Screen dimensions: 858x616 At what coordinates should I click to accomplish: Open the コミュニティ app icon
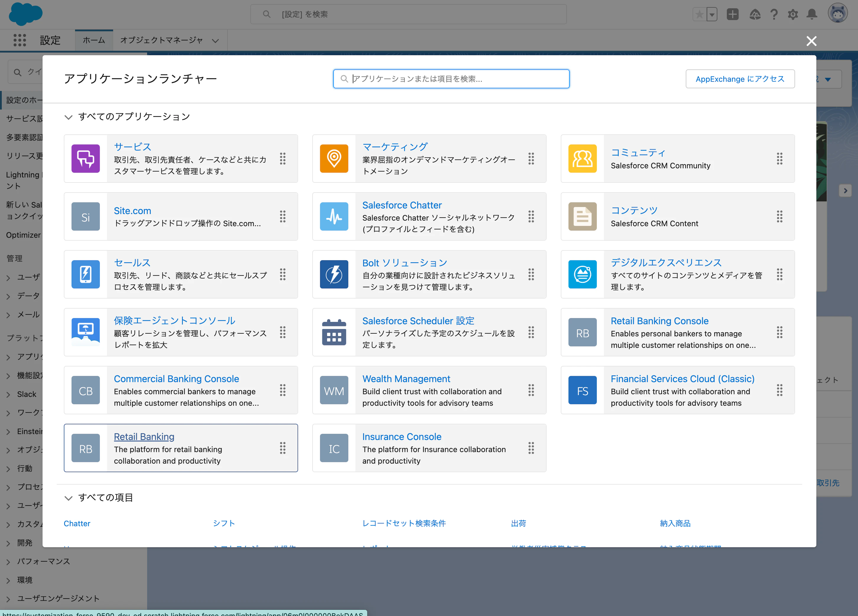(583, 159)
